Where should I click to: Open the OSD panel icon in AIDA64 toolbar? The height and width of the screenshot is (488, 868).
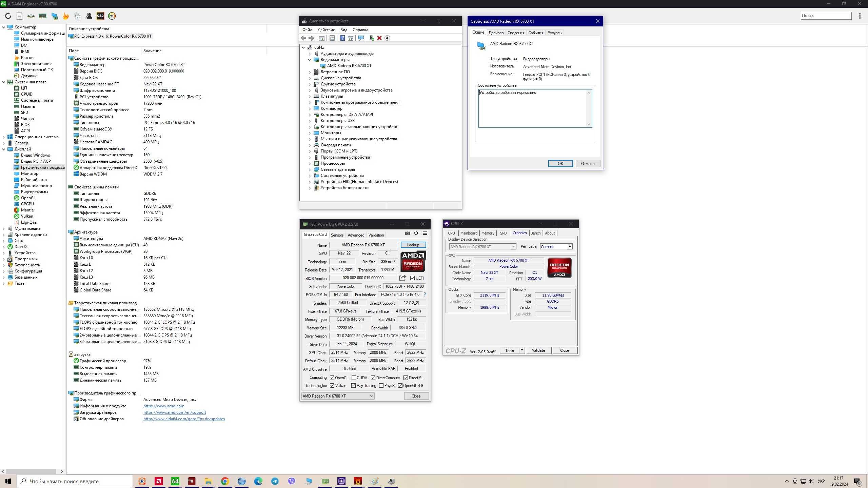click(100, 16)
